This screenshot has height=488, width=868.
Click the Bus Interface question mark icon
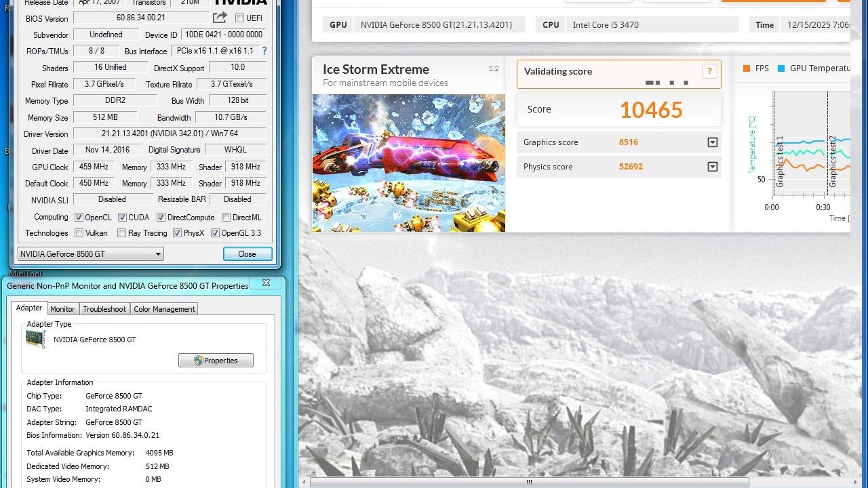coord(264,51)
